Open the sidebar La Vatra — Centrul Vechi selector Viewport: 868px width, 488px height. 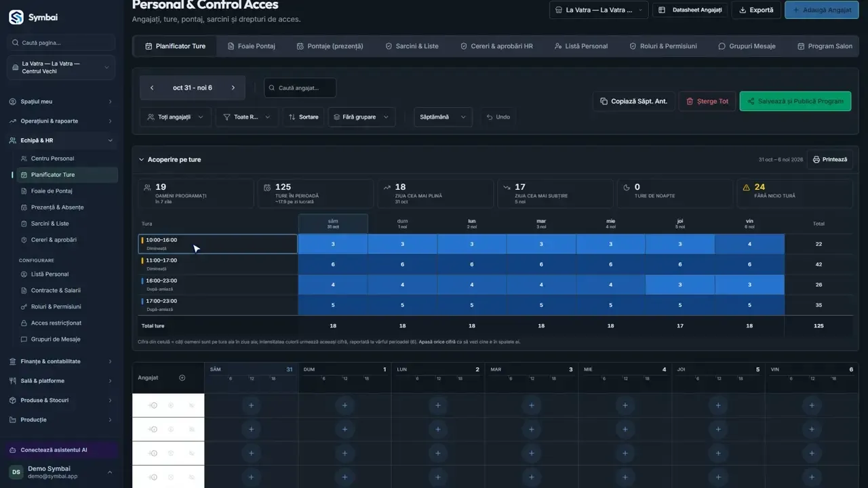[x=61, y=67]
